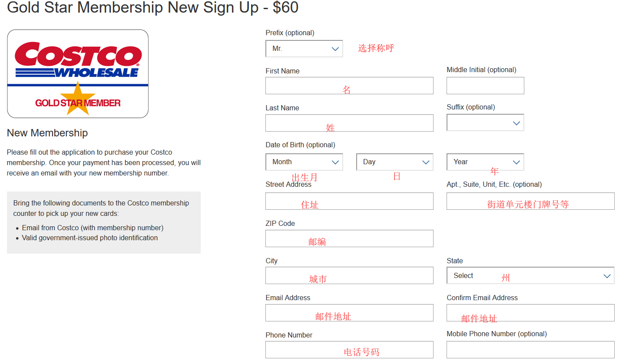Click the Middle Initial input field
The width and height of the screenshot is (629, 364).
(x=485, y=86)
